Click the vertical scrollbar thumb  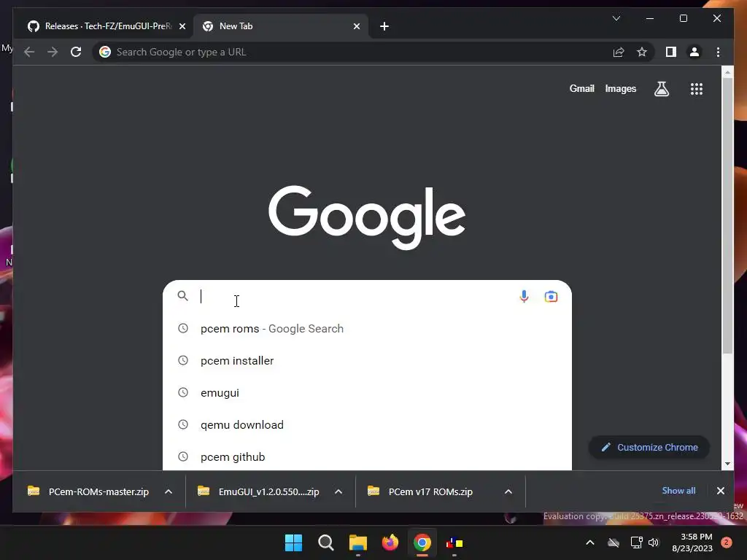[x=727, y=216]
